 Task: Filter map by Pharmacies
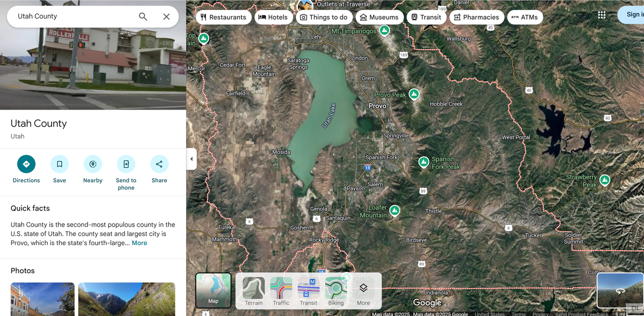point(476,17)
